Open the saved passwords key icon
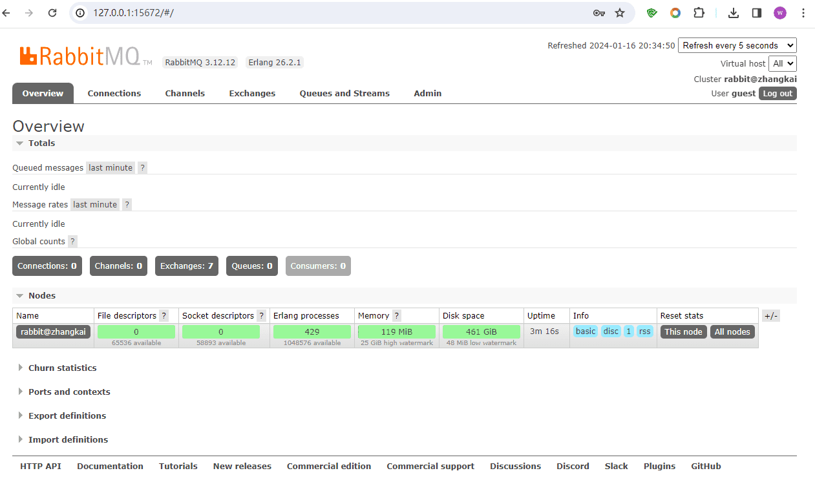Image resolution: width=815 pixels, height=504 pixels. (x=599, y=13)
